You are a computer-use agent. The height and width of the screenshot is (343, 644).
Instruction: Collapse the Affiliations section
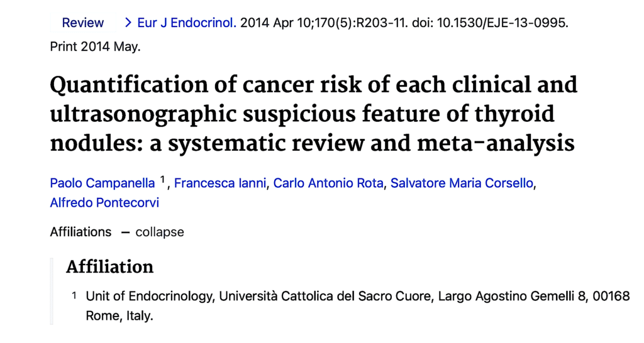coord(159,232)
